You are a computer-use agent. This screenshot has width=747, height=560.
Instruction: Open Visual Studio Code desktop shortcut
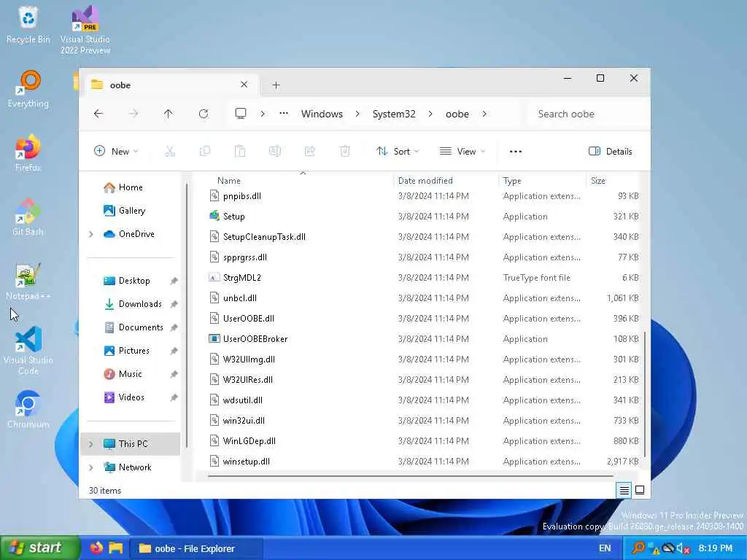click(28, 351)
